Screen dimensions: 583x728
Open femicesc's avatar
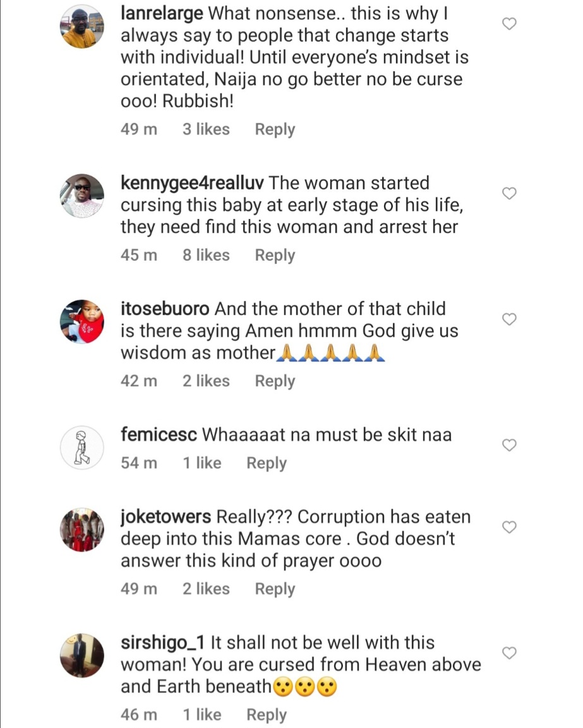[81, 447]
